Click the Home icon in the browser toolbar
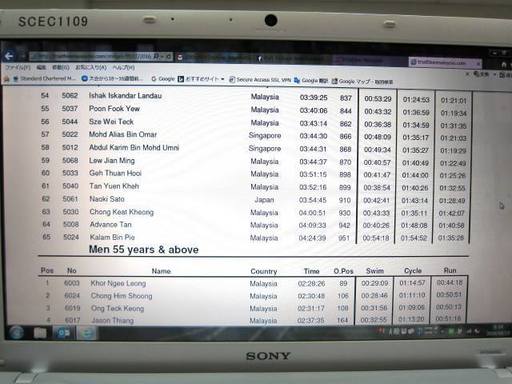Viewport: 512px width, 384px height. point(504,65)
